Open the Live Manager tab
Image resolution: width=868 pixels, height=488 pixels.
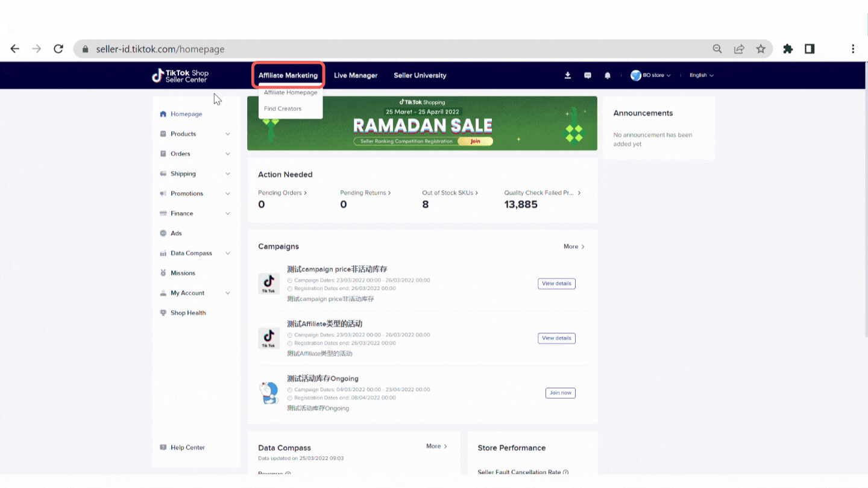click(x=356, y=75)
